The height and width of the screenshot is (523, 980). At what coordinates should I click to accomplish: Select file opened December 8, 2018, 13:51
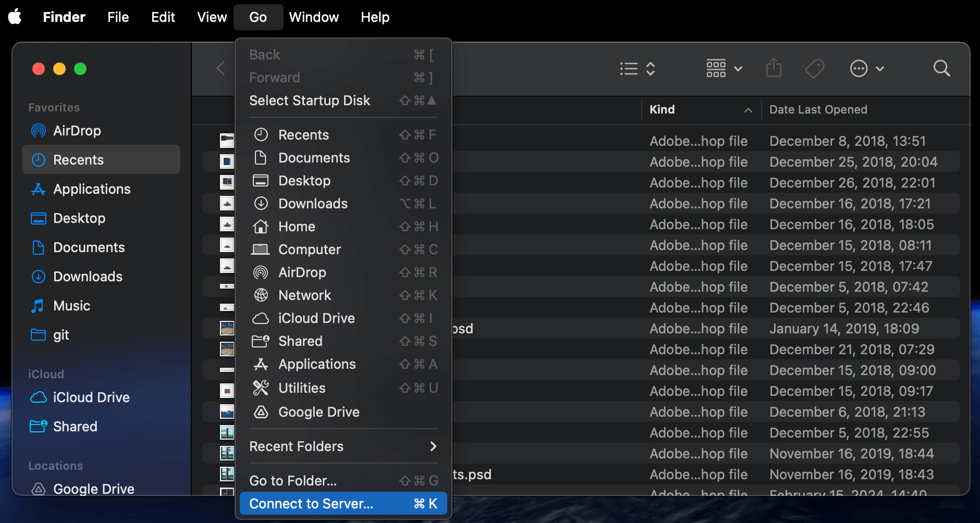click(x=581, y=141)
